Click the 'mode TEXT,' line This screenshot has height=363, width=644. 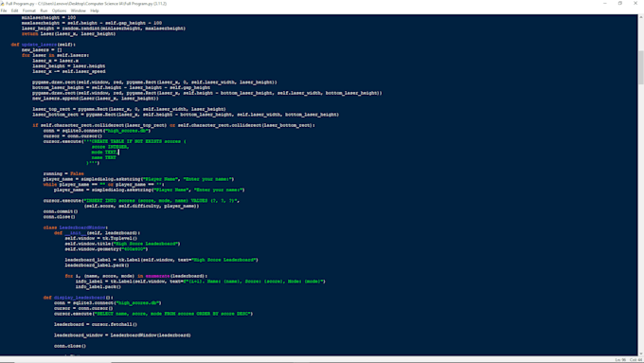coord(105,152)
